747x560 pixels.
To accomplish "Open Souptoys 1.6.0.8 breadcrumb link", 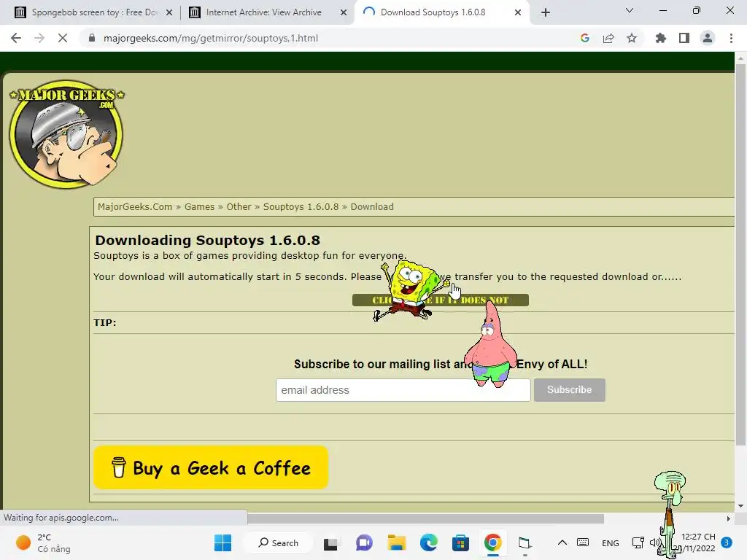I will (301, 206).
